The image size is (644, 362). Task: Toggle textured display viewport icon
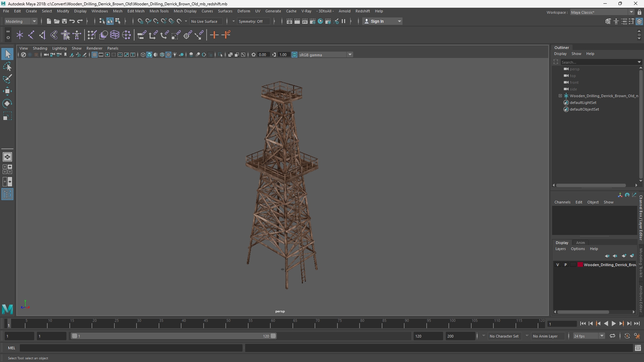[168, 55]
